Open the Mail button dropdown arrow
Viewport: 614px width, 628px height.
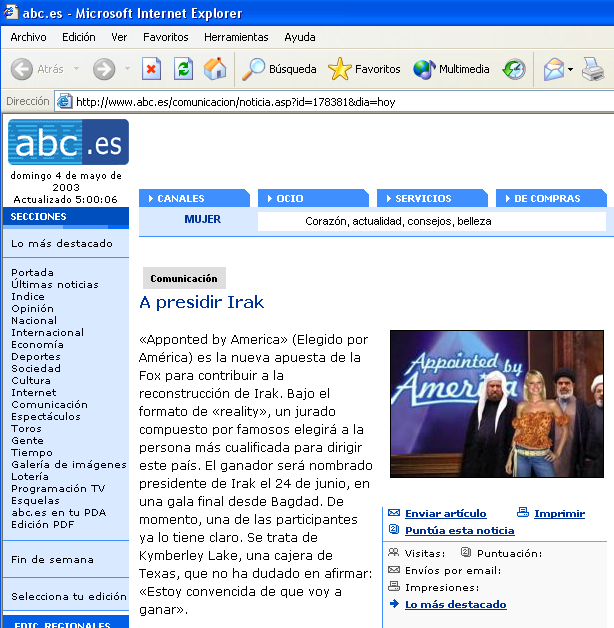click(570, 69)
